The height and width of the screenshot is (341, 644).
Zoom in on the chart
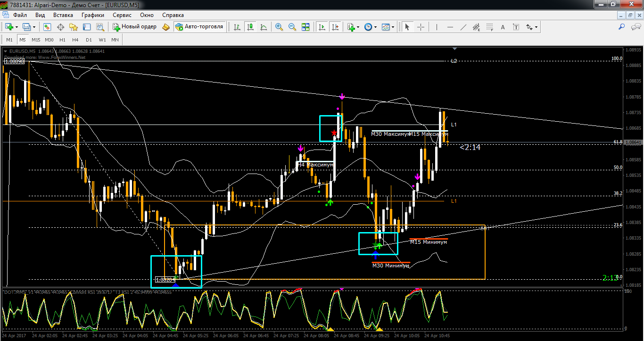coord(279,27)
